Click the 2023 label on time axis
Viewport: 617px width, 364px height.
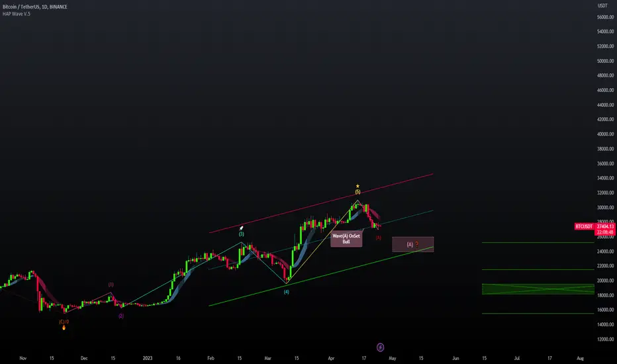(x=148, y=358)
